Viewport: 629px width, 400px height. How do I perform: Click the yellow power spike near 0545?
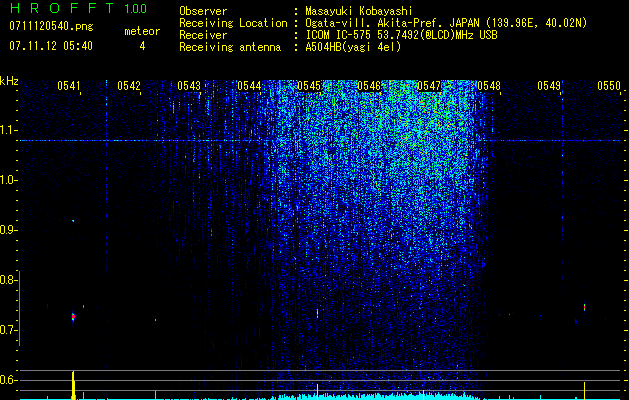click(317, 391)
